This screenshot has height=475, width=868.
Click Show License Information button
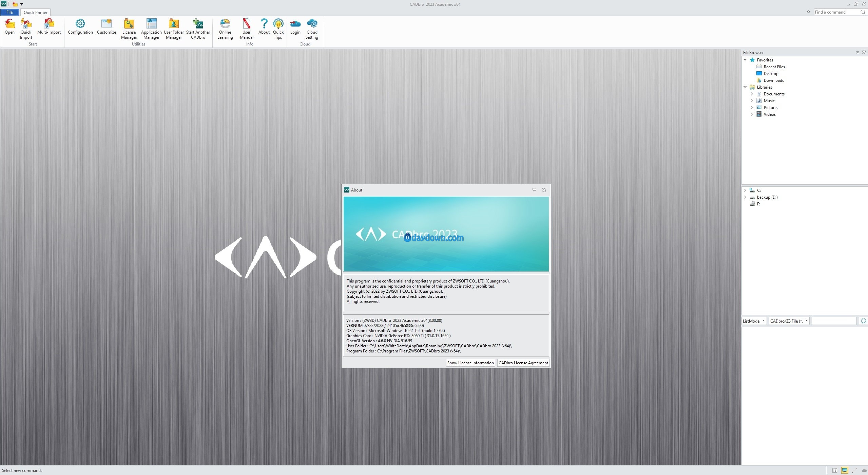pos(470,363)
